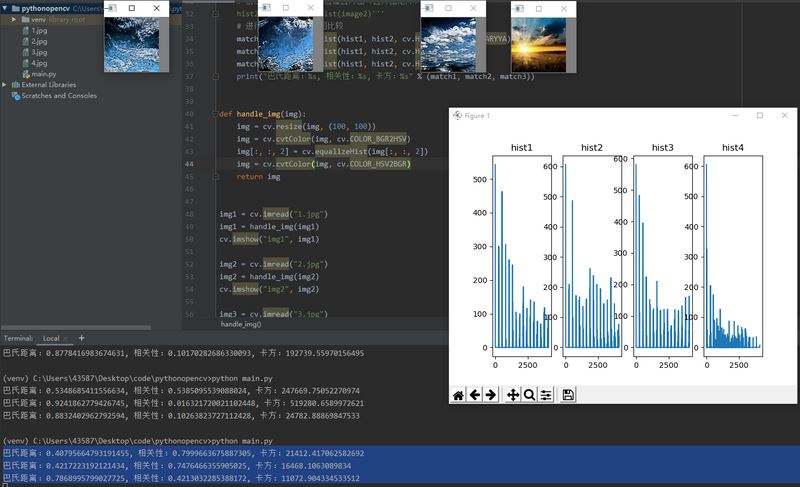Maximize the Figure 1 window
This screenshot has height=487, width=800.
(x=759, y=116)
